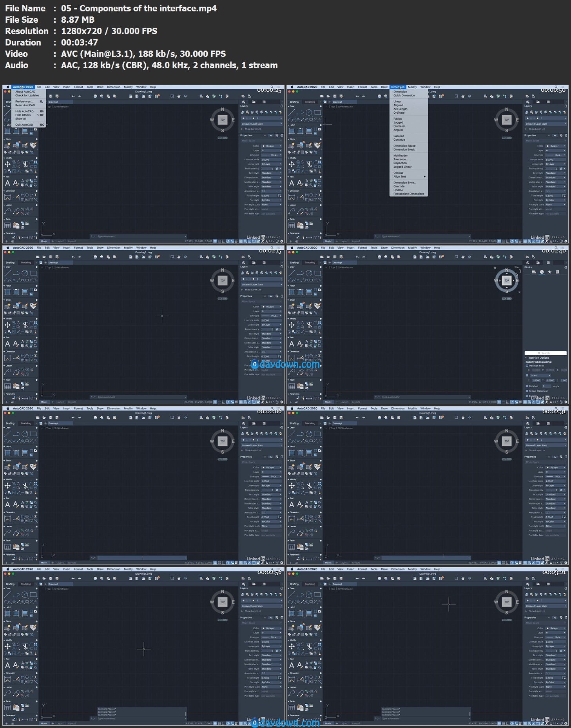Open the Format menu in the 00:02:31 frame

click(x=363, y=408)
